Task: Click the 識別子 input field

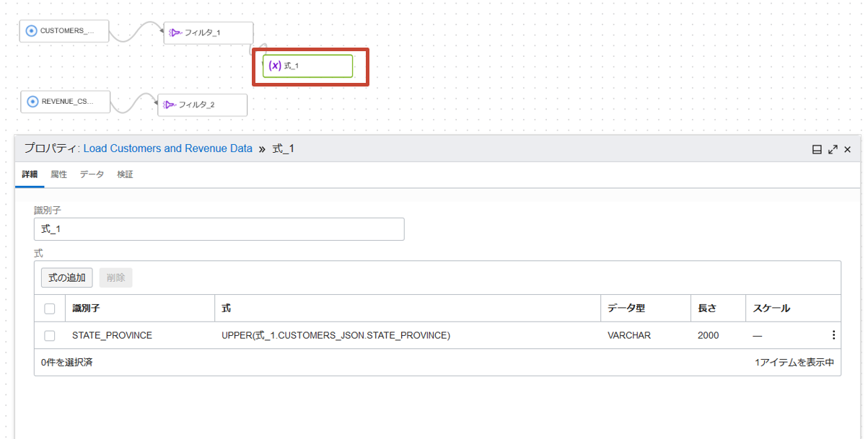Action: 219,229
